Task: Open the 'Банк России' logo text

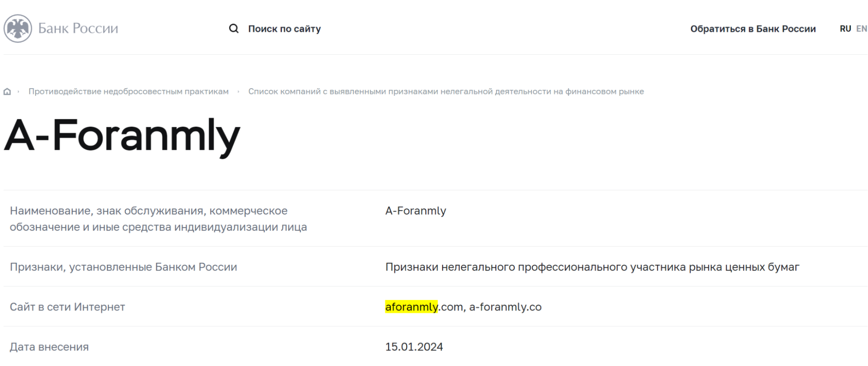Action: click(x=78, y=29)
